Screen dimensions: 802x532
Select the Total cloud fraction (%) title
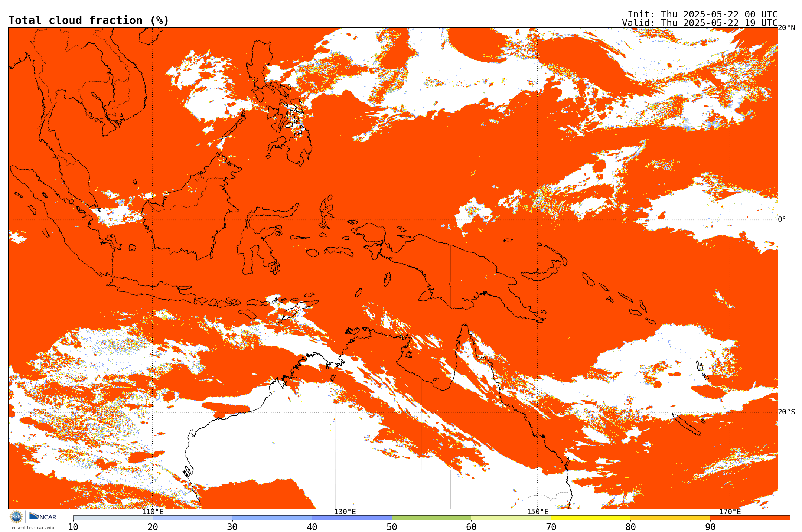pyautogui.click(x=88, y=20)
